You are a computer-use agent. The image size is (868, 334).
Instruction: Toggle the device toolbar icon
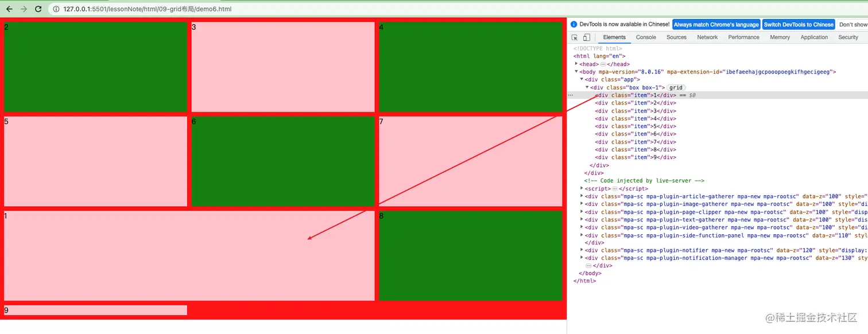pyautogui.click(x=587, y=37)
